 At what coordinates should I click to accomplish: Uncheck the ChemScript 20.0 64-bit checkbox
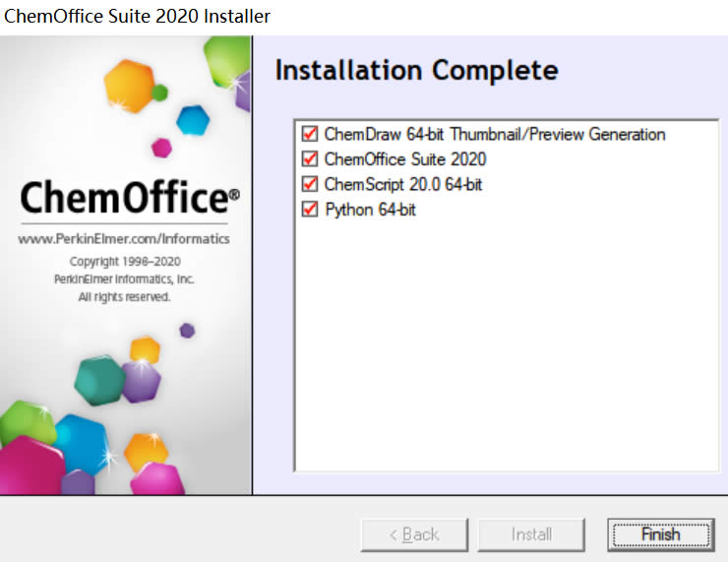click(x=310, y=184)
